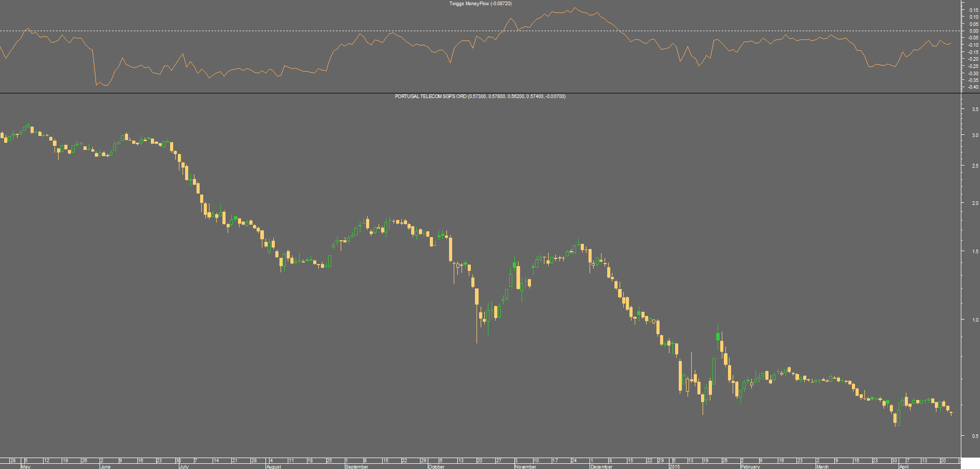Image resolution: width=980 pixels, height=469 pixels.
Task: Select the March month label
Action: [x=822, y=466]
